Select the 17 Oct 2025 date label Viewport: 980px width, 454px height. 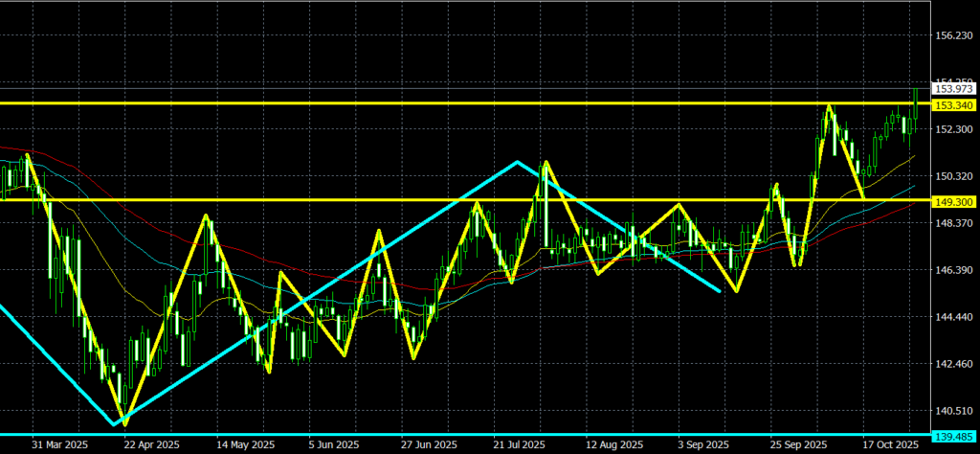890,445
